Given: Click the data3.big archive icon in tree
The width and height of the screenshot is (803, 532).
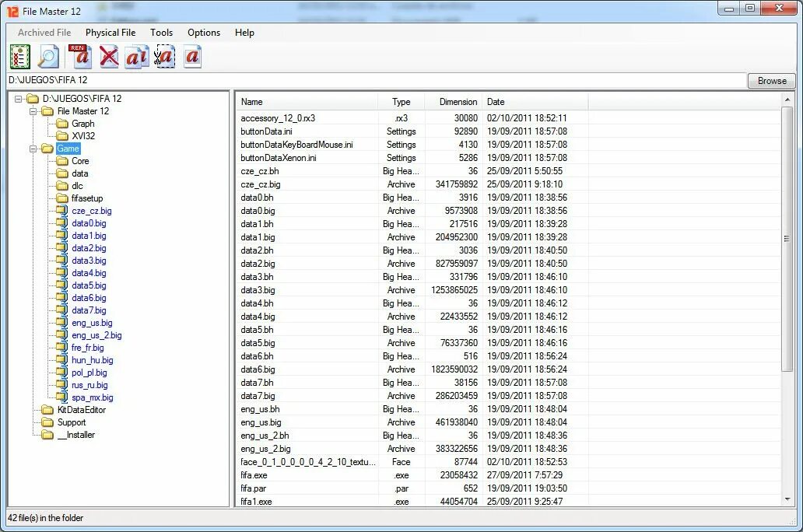Looking at the screenshot, I should [x=62, y=261].
